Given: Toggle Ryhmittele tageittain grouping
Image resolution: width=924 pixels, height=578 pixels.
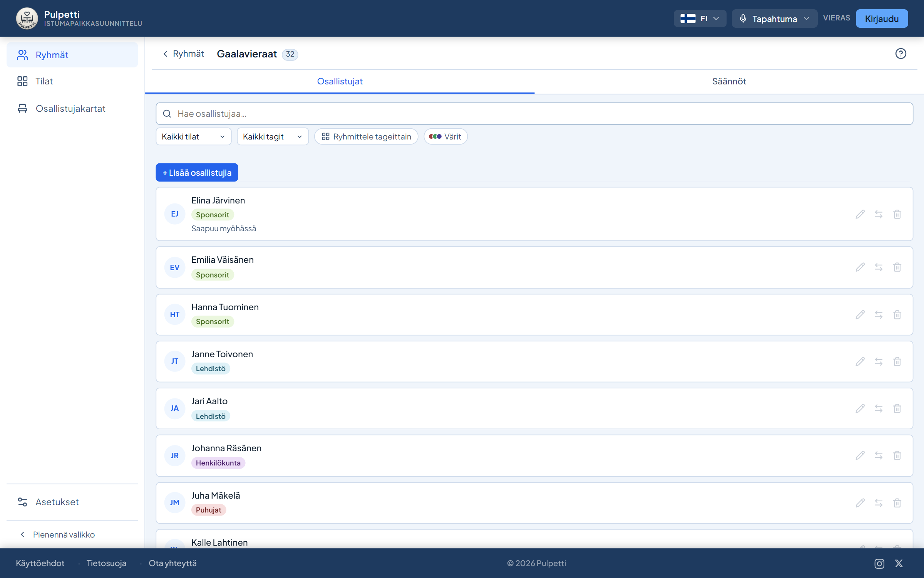Looking at the screenshot, I should [x=366, y=136].
